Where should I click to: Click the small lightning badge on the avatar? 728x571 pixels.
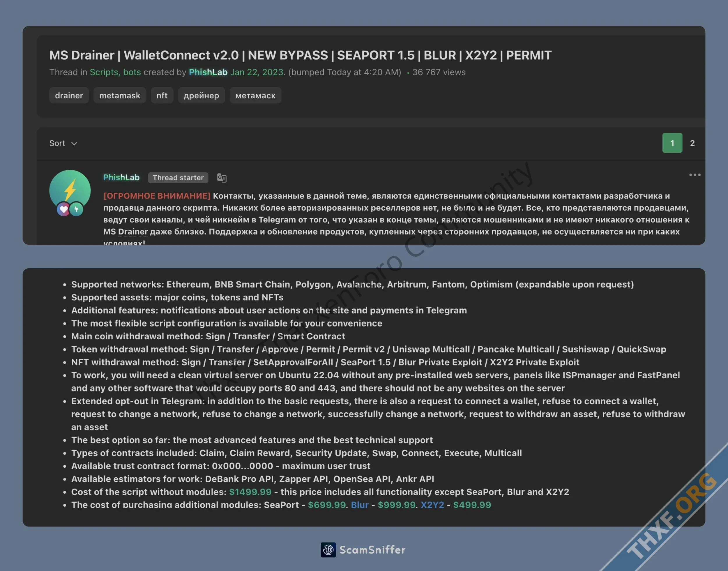pos(76,209)
